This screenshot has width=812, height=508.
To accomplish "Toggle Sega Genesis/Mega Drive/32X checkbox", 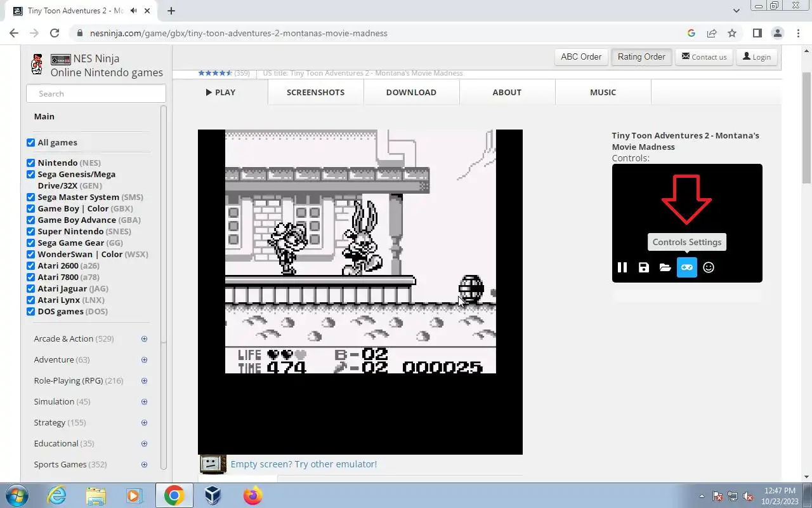I will 30,174.
